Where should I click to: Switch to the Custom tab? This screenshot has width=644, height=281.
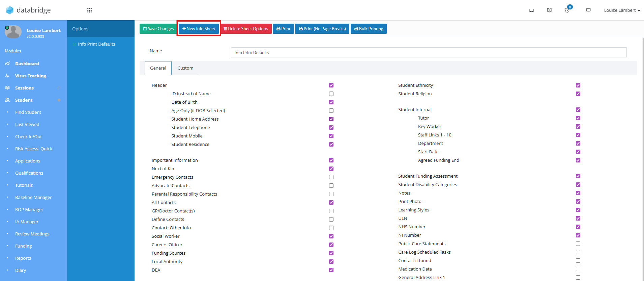[x=185, y=68]
